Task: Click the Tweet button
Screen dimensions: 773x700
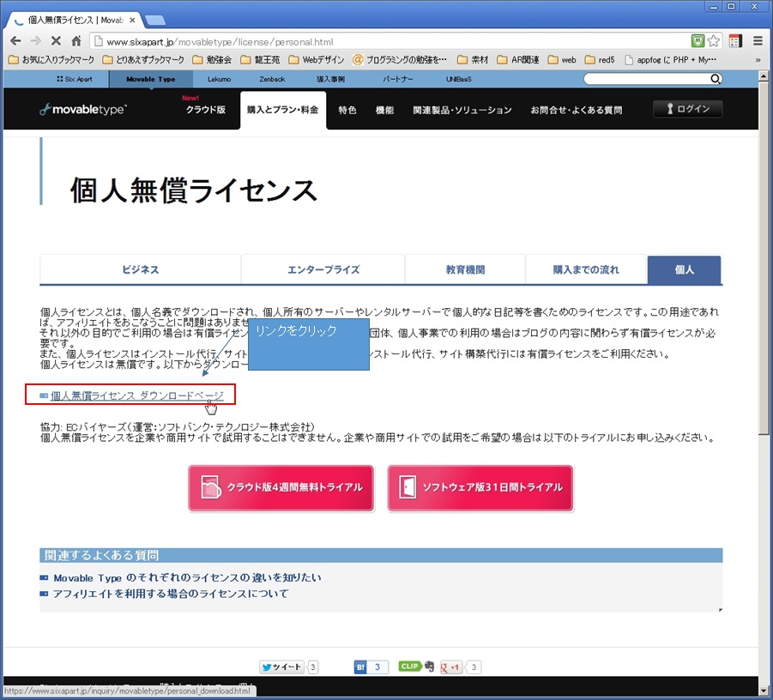Action: (x=281, y=667)
